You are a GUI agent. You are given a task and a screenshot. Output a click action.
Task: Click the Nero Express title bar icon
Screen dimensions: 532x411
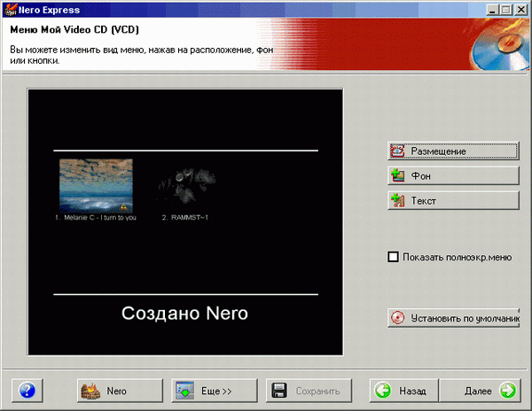(x=10, y=10)
